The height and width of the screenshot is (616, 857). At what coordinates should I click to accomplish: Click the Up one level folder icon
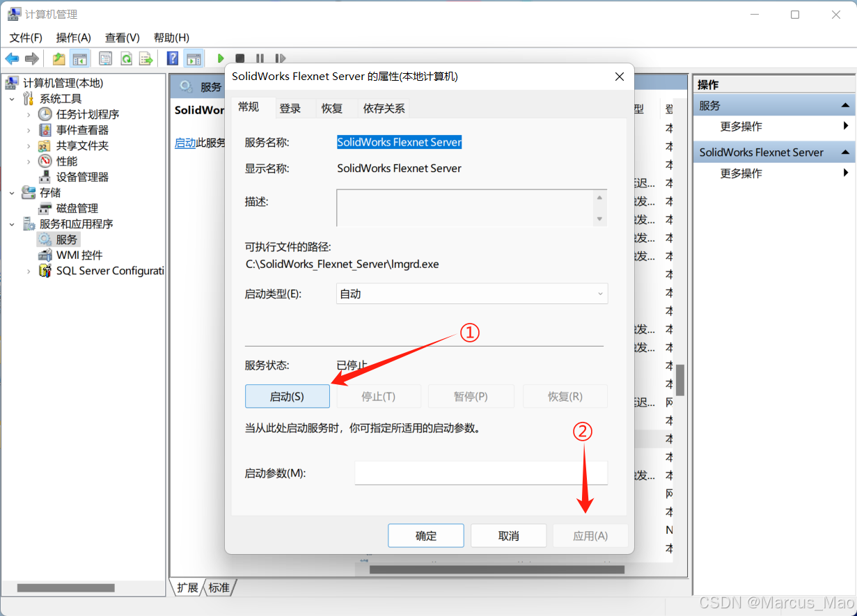[x=59, y=58]
